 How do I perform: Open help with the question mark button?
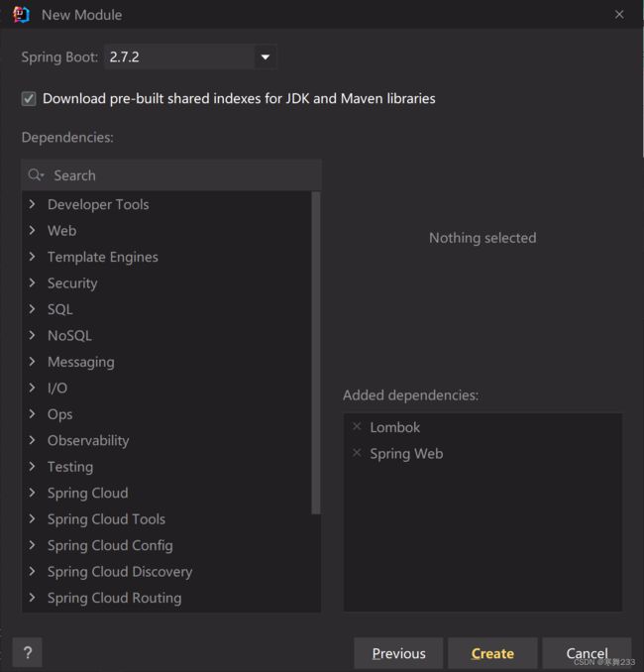(28, 653)
